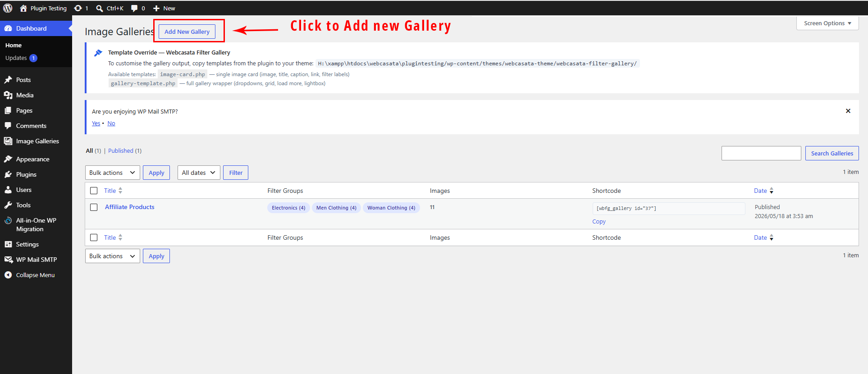Click the Users icon in sidebar
868x374 pixels.
[x=8, y=190]
